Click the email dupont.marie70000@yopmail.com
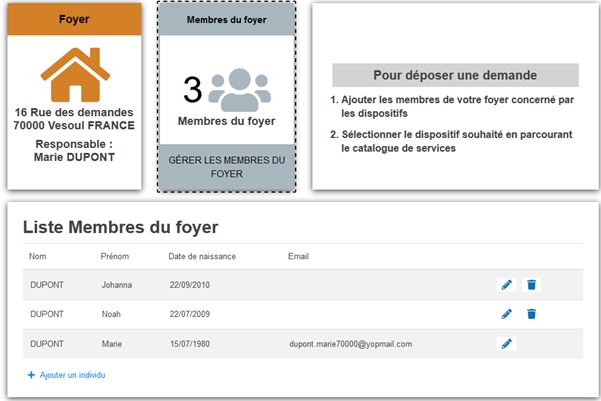 click(x=351, y=344)
